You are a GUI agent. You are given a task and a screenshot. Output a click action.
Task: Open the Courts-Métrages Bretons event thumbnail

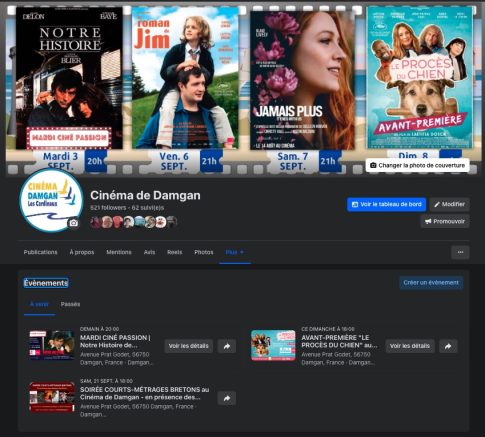tap(52, 397)
